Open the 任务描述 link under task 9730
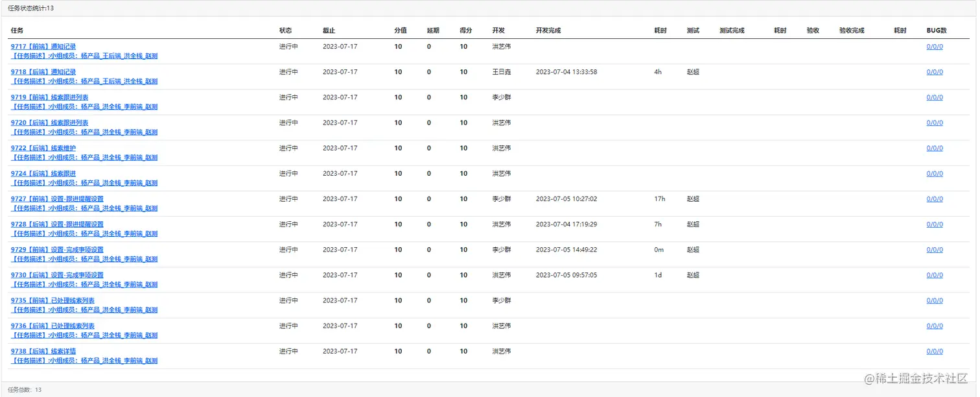 click(x=84, y=284)
